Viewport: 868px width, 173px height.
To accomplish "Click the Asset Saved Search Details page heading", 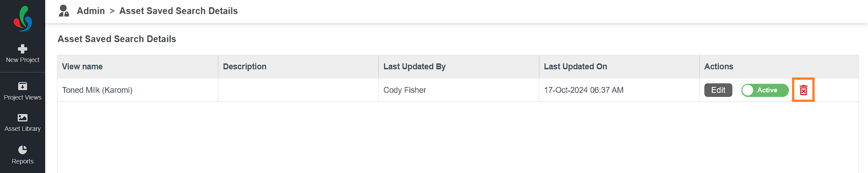I will (x=117, y=39).
